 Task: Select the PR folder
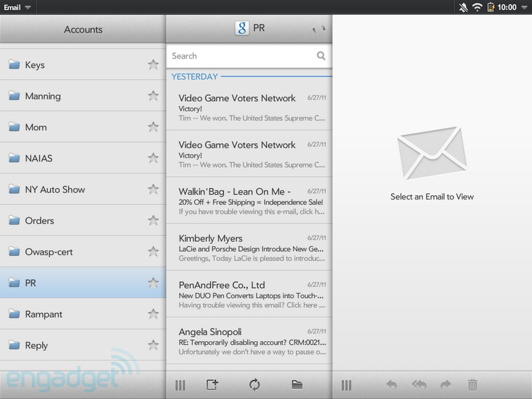(82, 283)
